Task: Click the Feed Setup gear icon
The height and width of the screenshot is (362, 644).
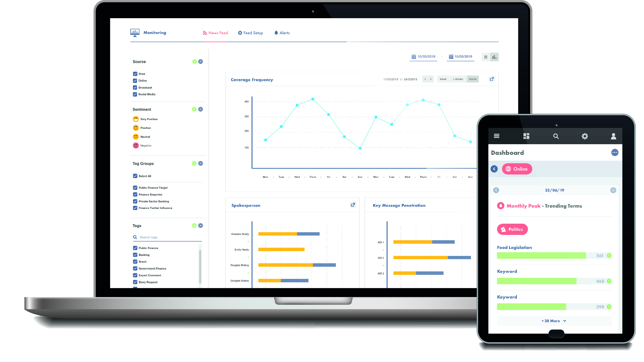Action: coord(240,32)
